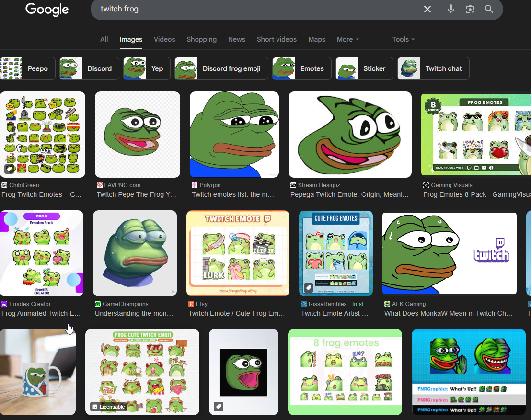Open ChibiGreen frog emotes grid thumbnail
The height and width of the screenshot is (420, 531).
coord(42,135)
